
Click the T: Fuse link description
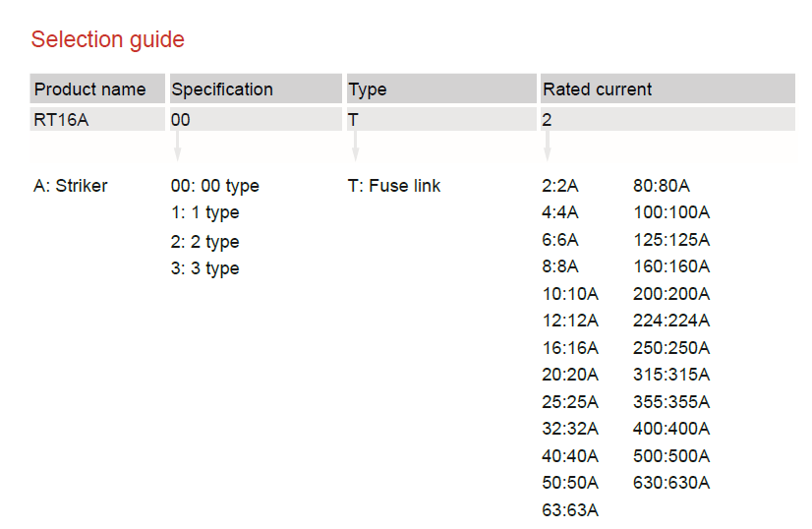click(x=394, y=186)
